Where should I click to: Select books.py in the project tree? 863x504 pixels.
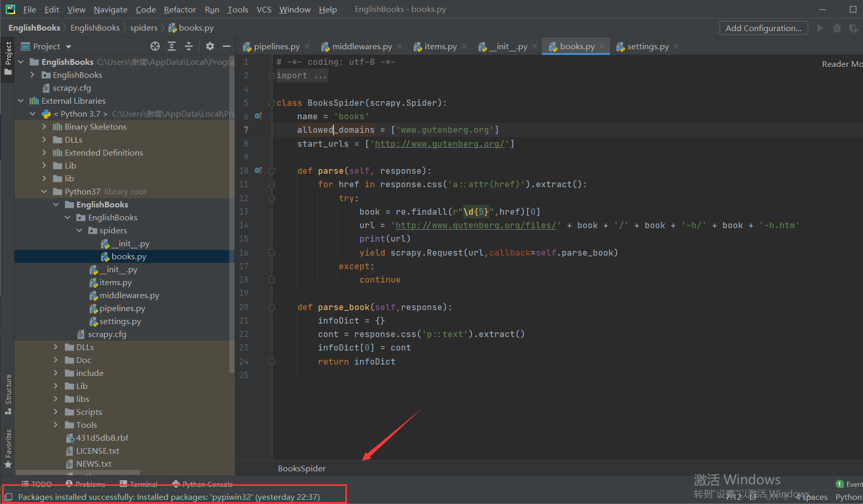pos(124,256)
